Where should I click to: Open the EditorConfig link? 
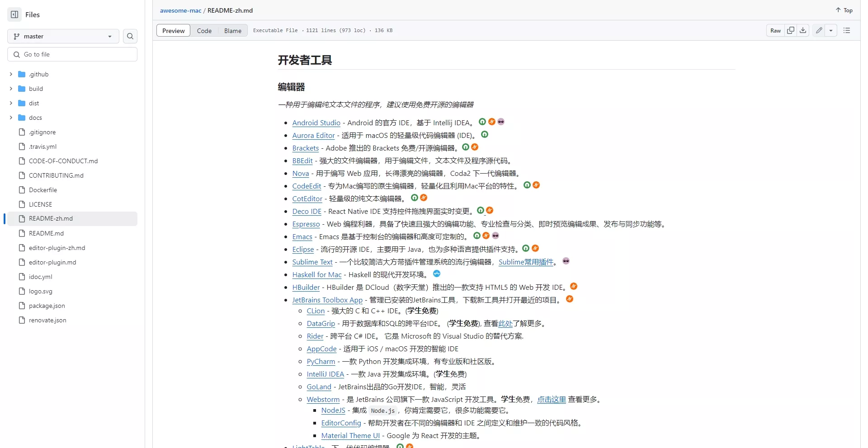coord(341,423)
